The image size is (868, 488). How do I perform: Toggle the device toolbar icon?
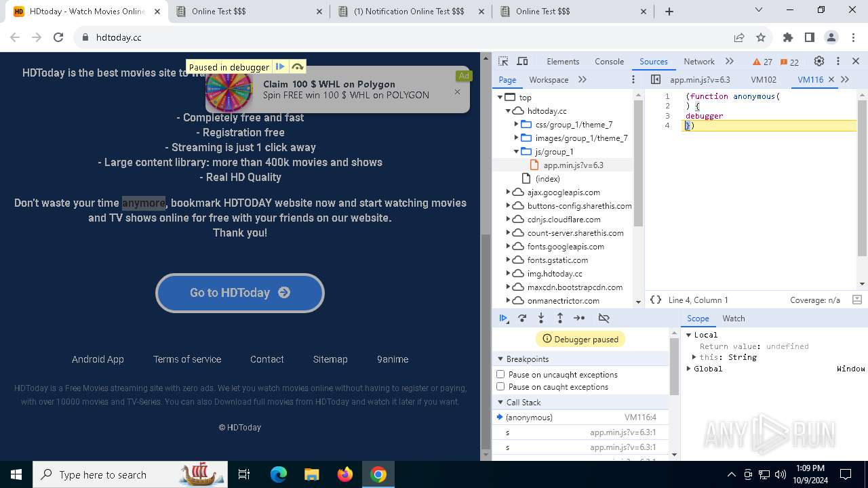tap(522, 61)
